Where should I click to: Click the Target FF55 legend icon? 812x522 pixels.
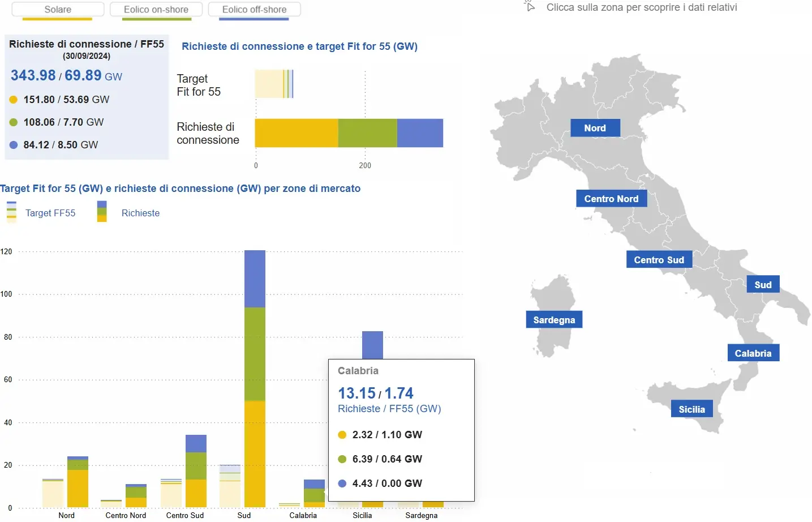[x=11, y=212]
